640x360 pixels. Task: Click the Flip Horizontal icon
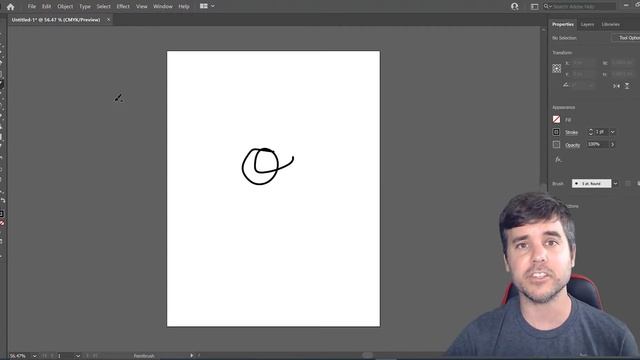616,86
